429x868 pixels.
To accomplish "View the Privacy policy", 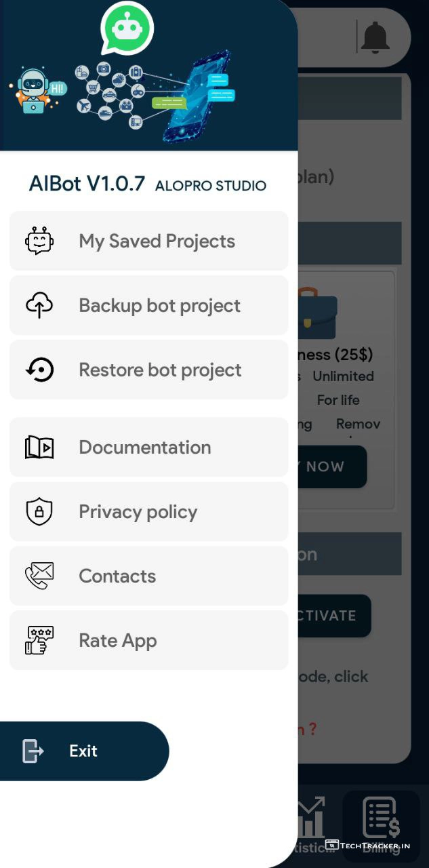I will click(138, 512).
